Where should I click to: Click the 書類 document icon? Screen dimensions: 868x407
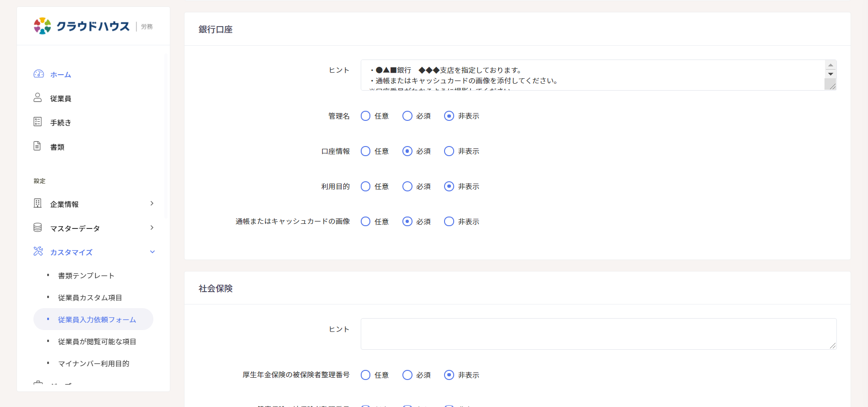coord(37,146)
